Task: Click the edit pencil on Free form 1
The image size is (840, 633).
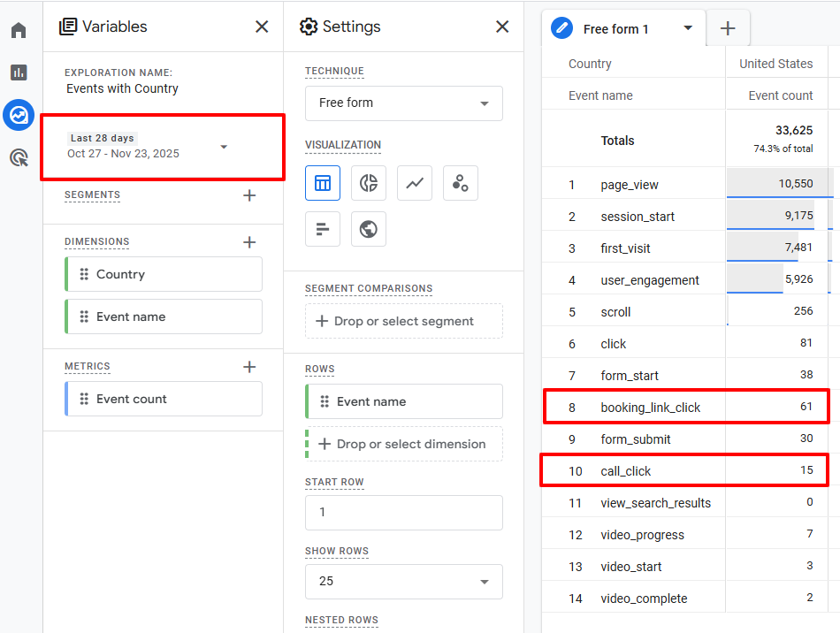Action: coord(561,27)
